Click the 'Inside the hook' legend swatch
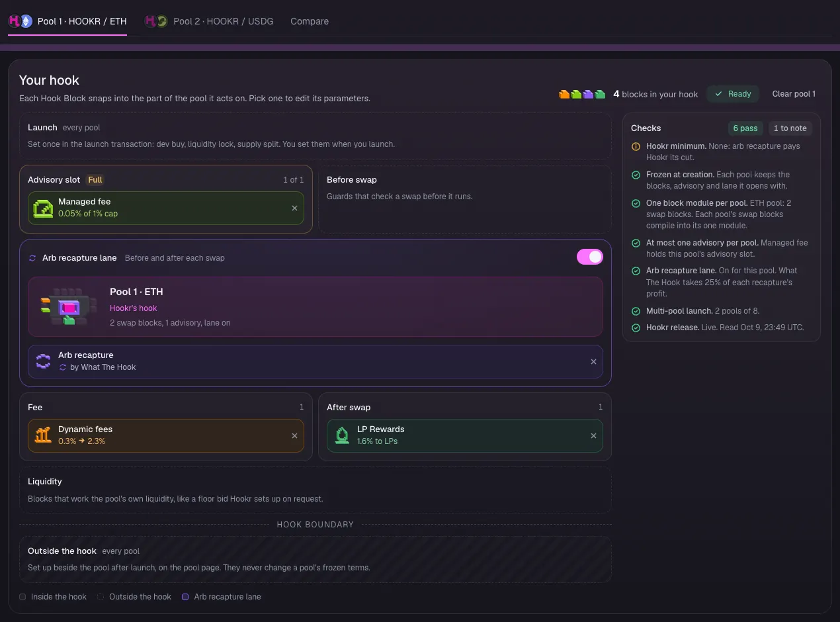The width and height of the screenshot is (840, 622). 22,597
